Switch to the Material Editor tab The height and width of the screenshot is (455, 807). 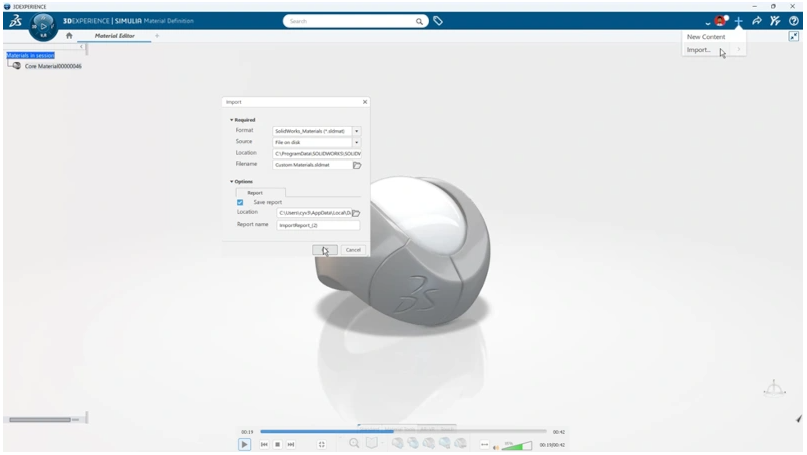click(x=114, y=36)
